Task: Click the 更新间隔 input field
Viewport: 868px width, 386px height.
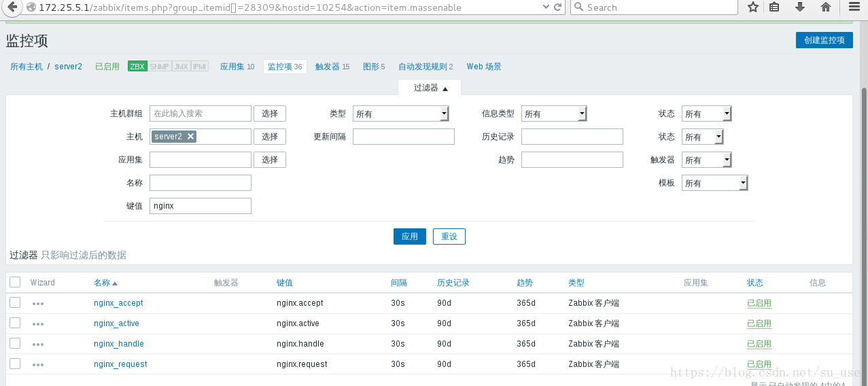Action: [x=404, y=137]
